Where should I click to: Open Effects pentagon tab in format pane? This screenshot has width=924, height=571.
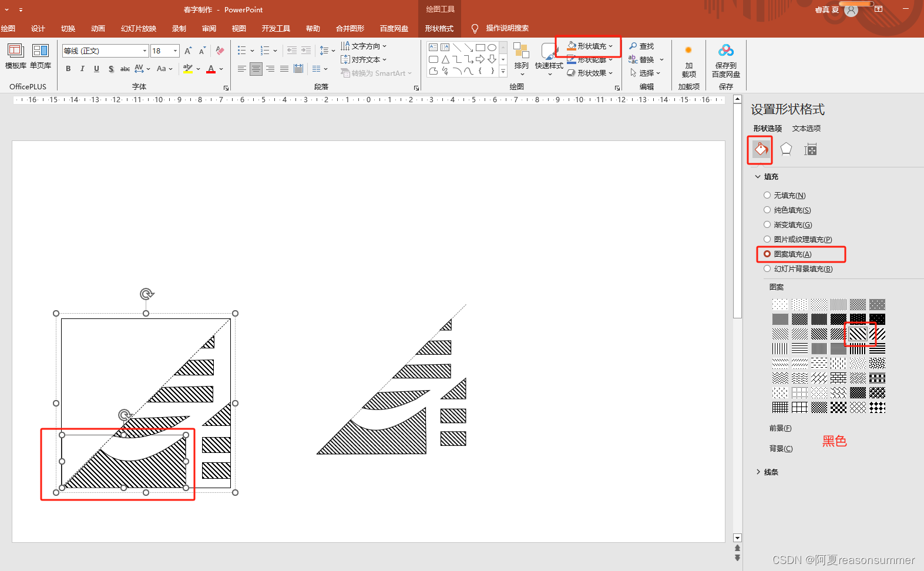click(x=786, y=149)
